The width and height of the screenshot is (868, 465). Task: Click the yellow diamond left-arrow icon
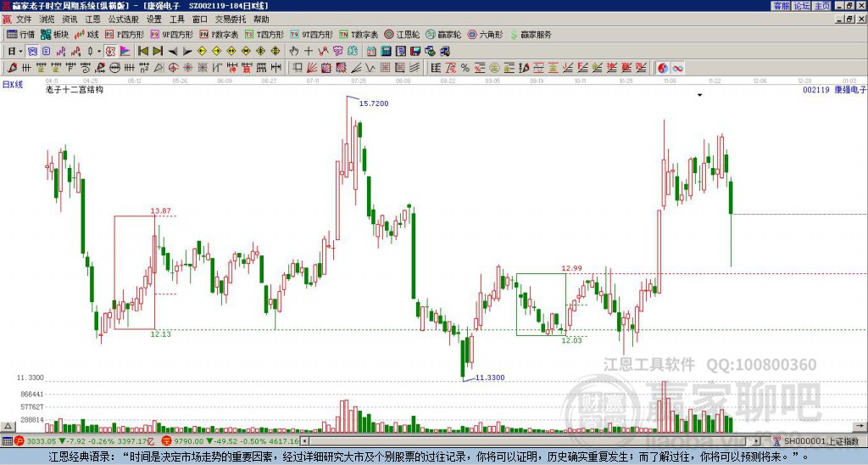[202, 51]
